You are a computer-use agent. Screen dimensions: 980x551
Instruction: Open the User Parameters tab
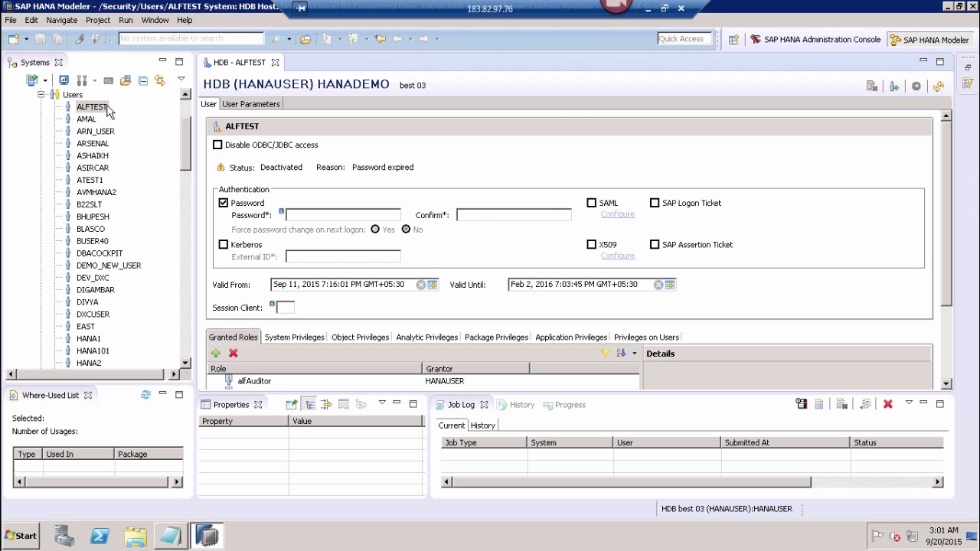tap(251, 104)
